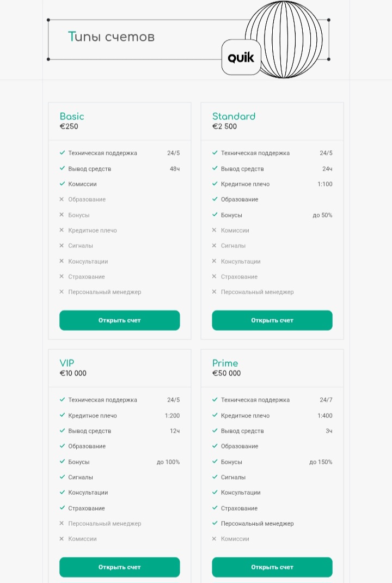Viewport: 392px width, 583px height.
Task: Click the €10 000 price in VIP card
Action: [x=73, y=373]
